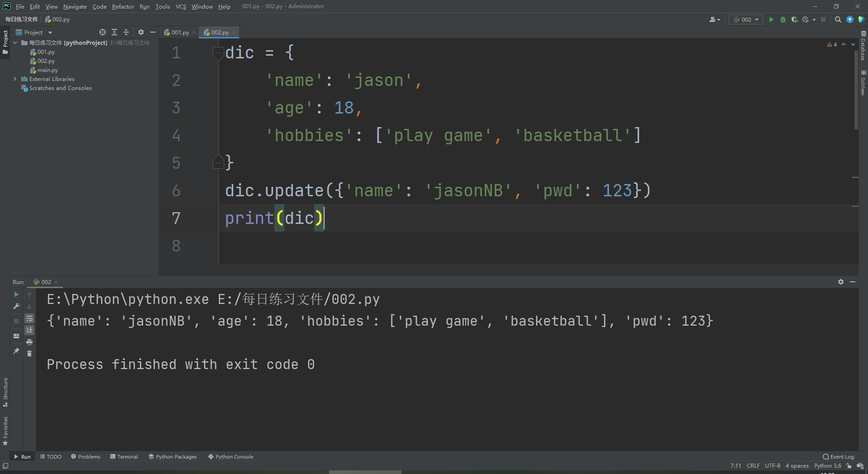The height and width of the screenshot is (474, 868).
Task: Toggle the Database tool window
Action: pos(863,46)
